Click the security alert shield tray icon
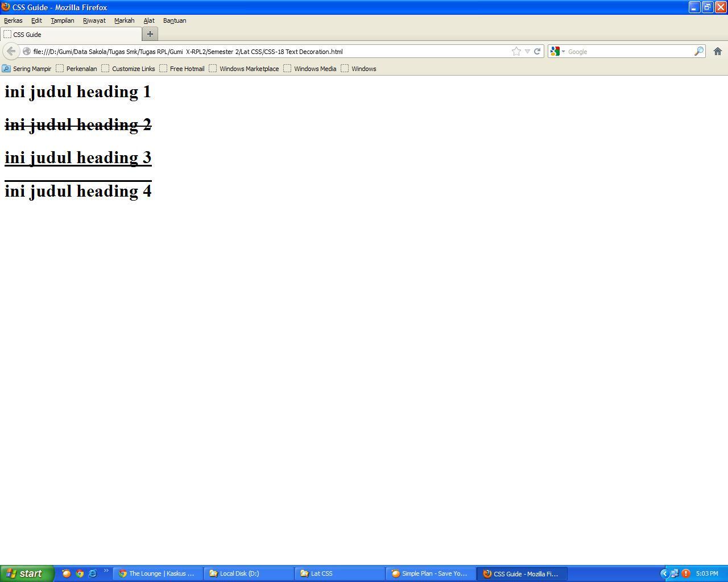728x582 pixels. point(686,573)
